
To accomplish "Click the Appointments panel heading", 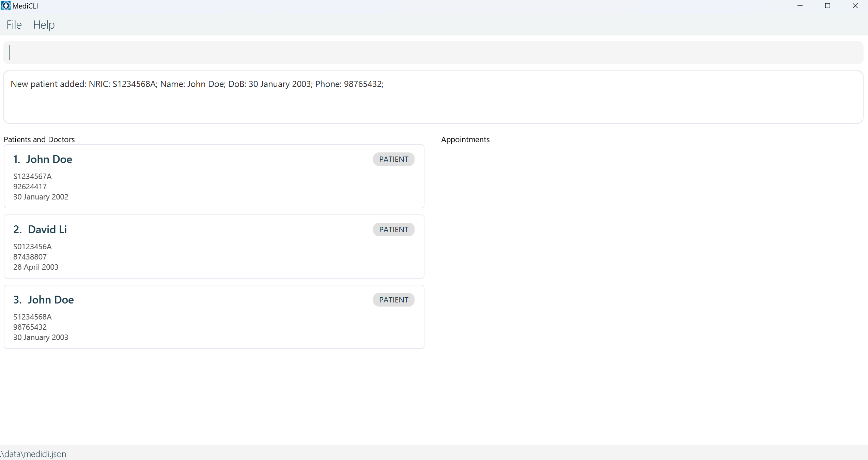I will [465, 139].
